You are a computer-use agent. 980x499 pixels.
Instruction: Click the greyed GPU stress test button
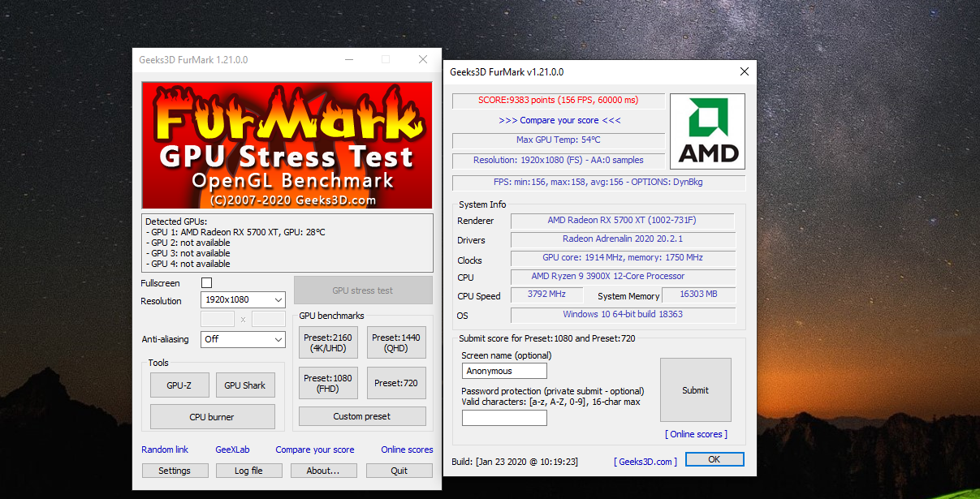(x=363, y=290)
